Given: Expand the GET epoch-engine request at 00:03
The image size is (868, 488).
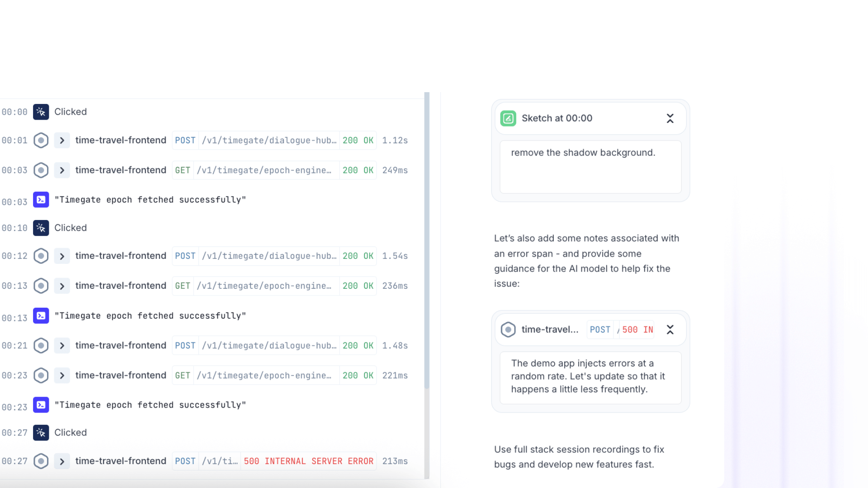Looking at the screenshot, I should click(x=62, y=170).
